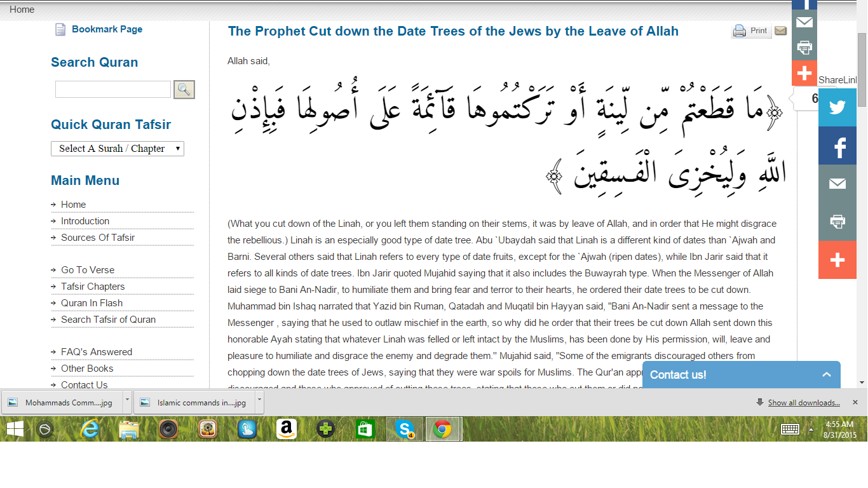Expand options arrow for Mohammads Comm....jpg download
The image size is (868, 488).
127,402
